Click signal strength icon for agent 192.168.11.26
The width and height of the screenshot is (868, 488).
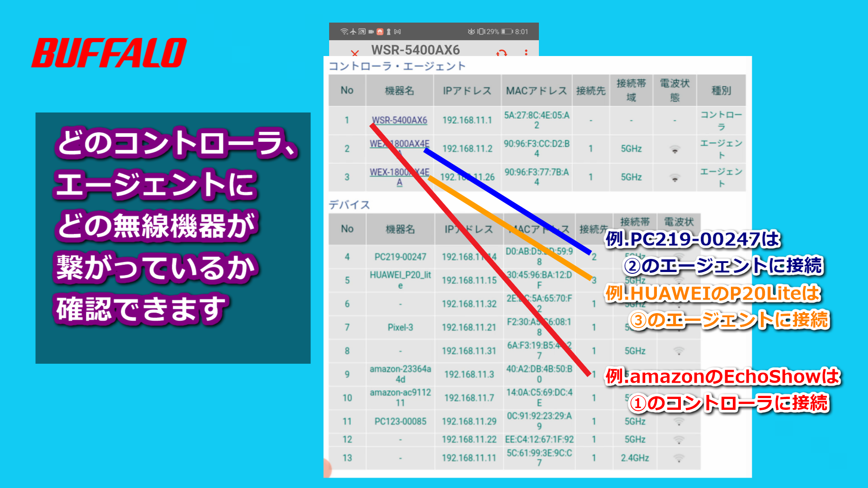[x=675, y=178]
